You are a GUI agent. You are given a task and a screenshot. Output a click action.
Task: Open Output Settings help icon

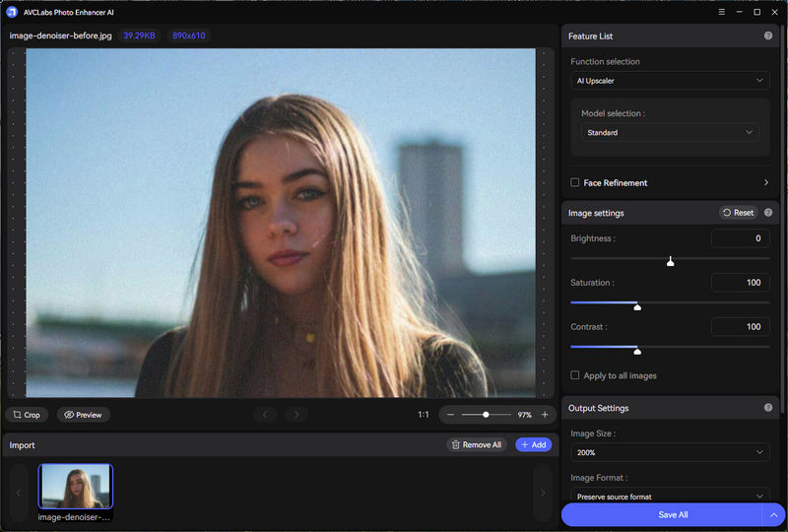[x=768, y=408]
